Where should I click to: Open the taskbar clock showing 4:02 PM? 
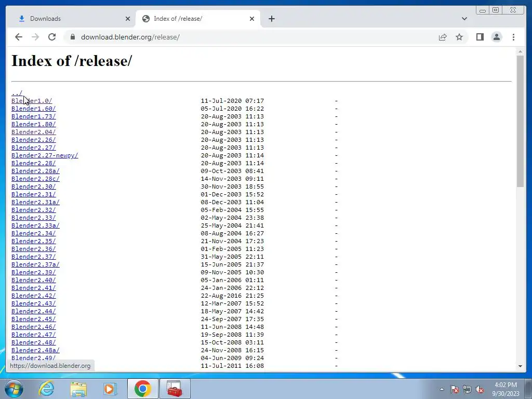tap(506, 389)
